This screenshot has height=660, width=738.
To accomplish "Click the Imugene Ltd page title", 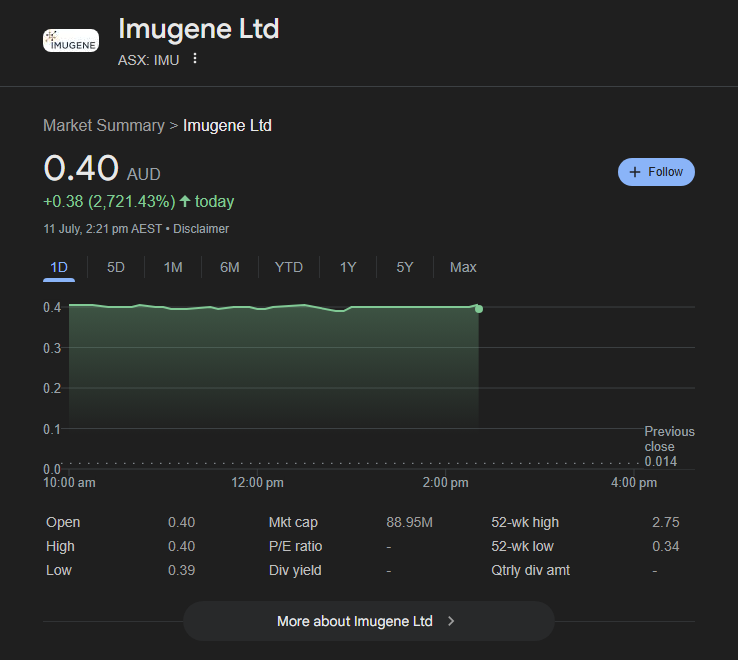I will [198, 29].
